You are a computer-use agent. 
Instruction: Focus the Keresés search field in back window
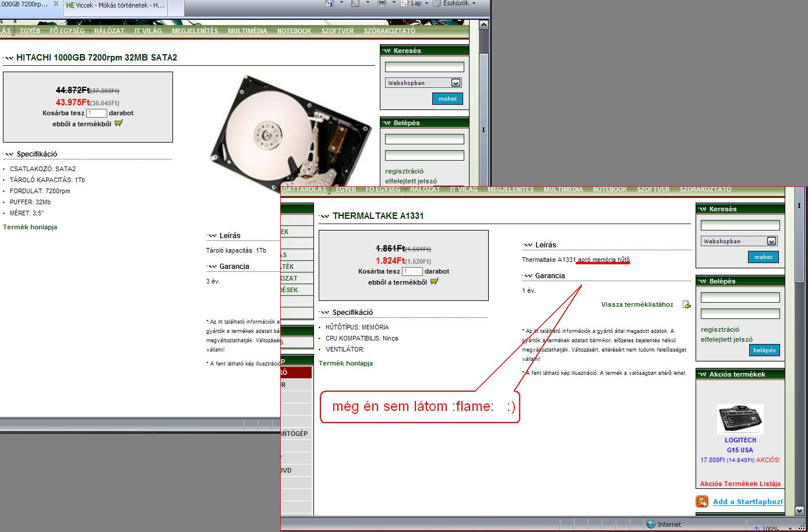(x=425, y=67)
